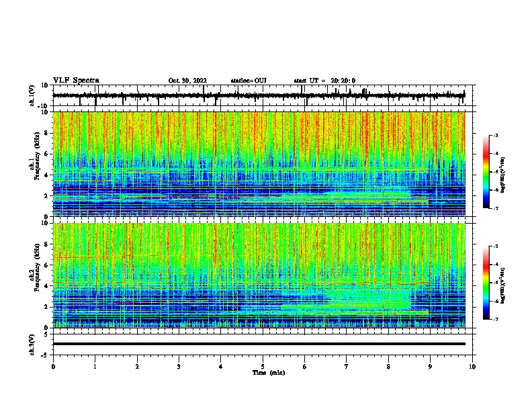This screenshot has width=532, height=411.
Task: Click inside the ch.2 frequency spectrogram
Action: point(259,275)
